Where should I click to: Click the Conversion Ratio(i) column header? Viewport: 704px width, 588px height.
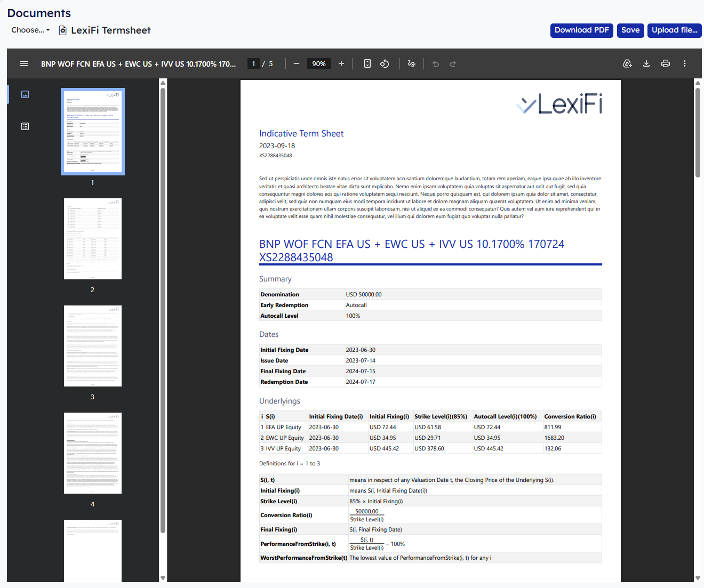pos(570,416)
